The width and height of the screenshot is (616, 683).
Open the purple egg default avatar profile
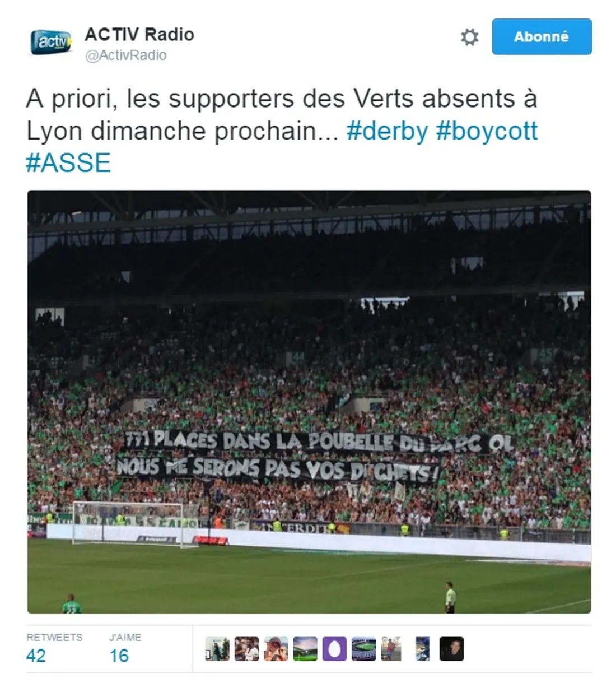(x=334, y=649)
